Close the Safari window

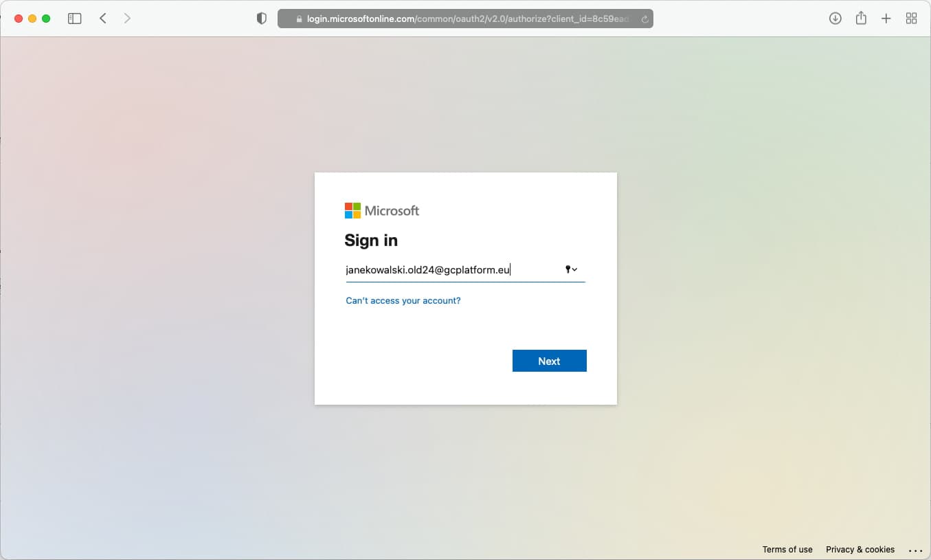pos(19,19)
